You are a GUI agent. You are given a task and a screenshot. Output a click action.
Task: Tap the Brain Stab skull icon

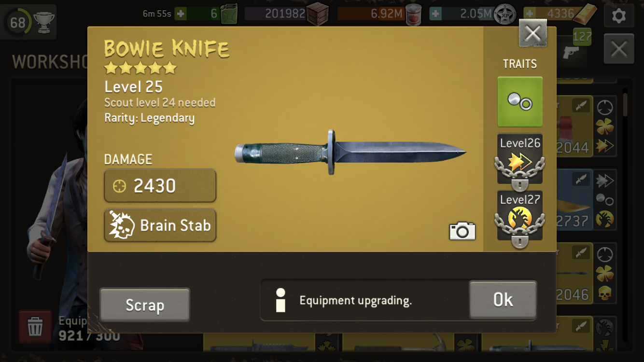121,225
